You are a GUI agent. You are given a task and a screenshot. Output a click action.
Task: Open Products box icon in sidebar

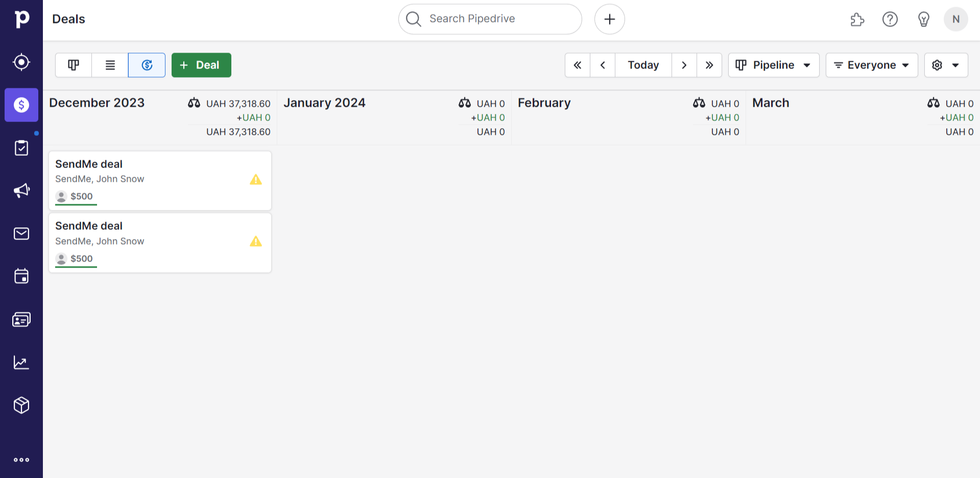(21, 405)
